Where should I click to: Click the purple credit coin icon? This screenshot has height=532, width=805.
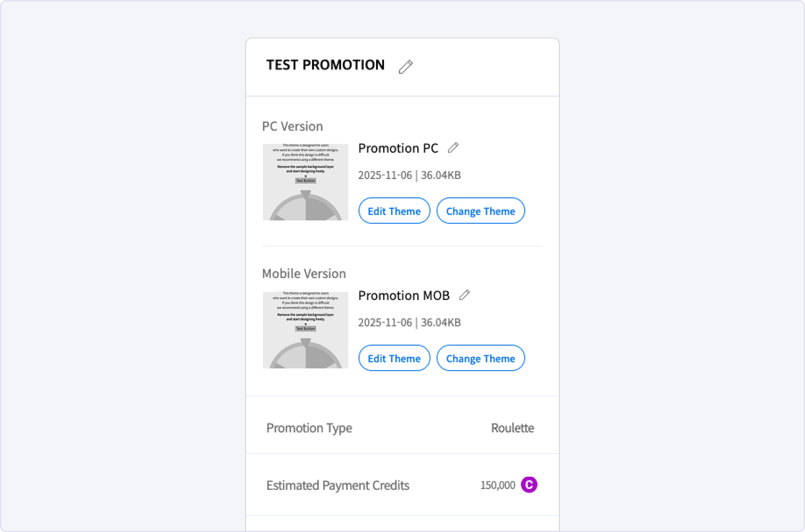(x=529, y=484)
